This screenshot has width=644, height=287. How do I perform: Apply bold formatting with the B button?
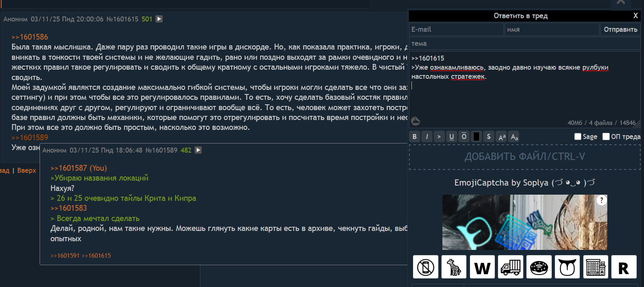click(x=415, y=136)
